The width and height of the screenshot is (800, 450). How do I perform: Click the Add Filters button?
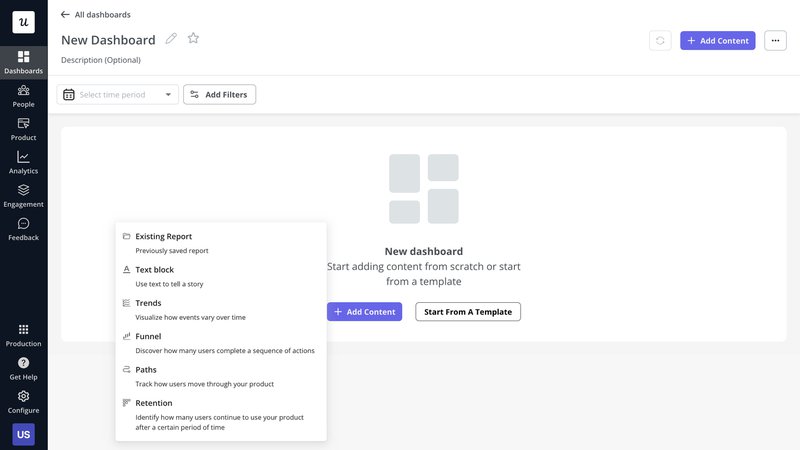click(x=219, y=95)
